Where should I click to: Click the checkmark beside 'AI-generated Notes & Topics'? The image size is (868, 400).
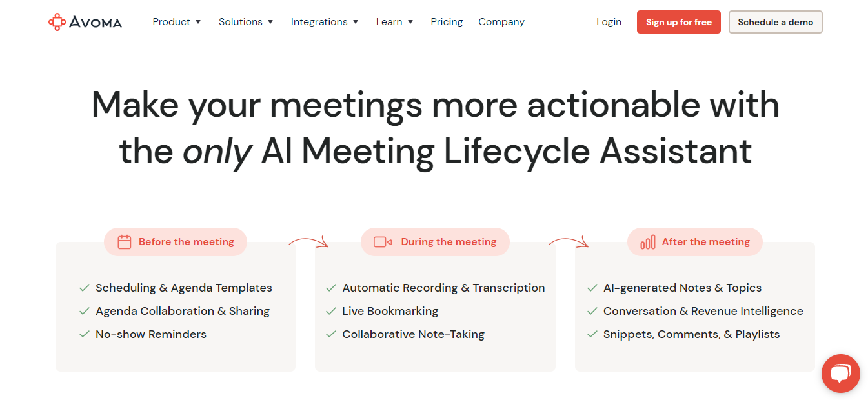click(x=592, y=288)
